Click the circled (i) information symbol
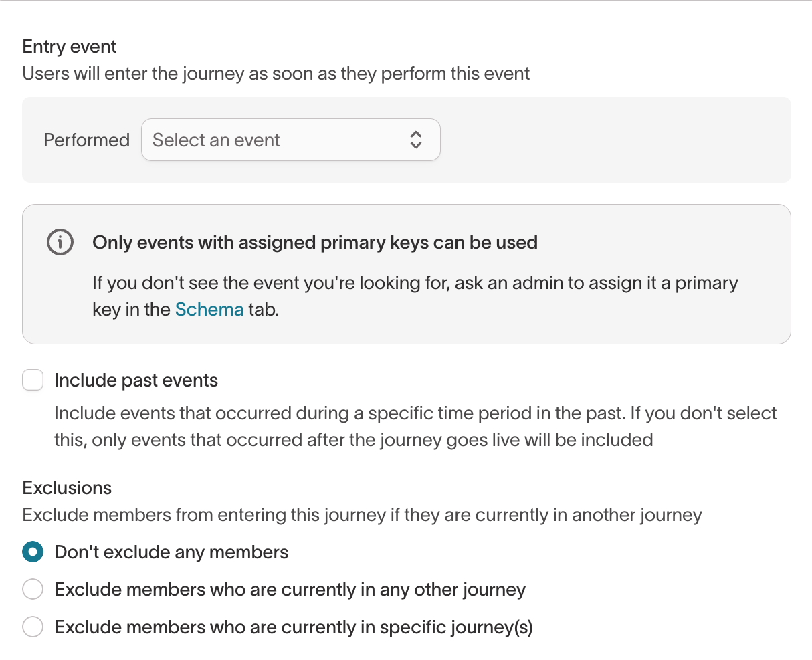812x660 pixels. point(60,242)
